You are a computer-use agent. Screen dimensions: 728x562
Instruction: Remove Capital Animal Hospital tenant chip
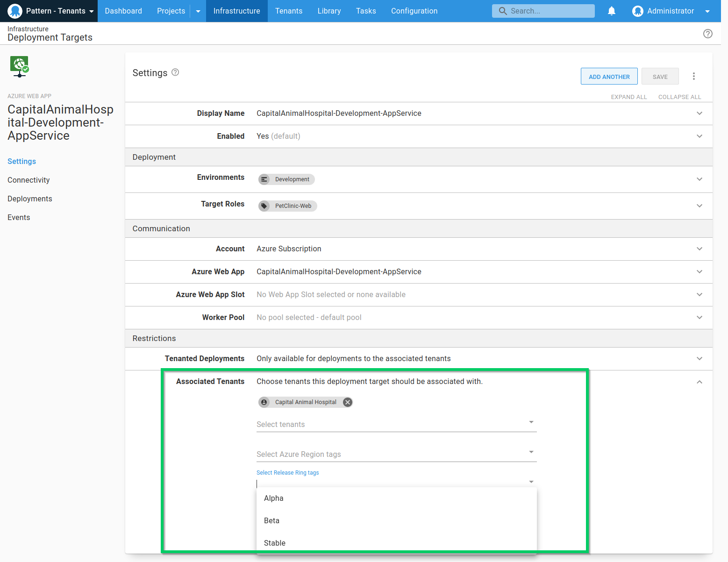pos(347,402)
